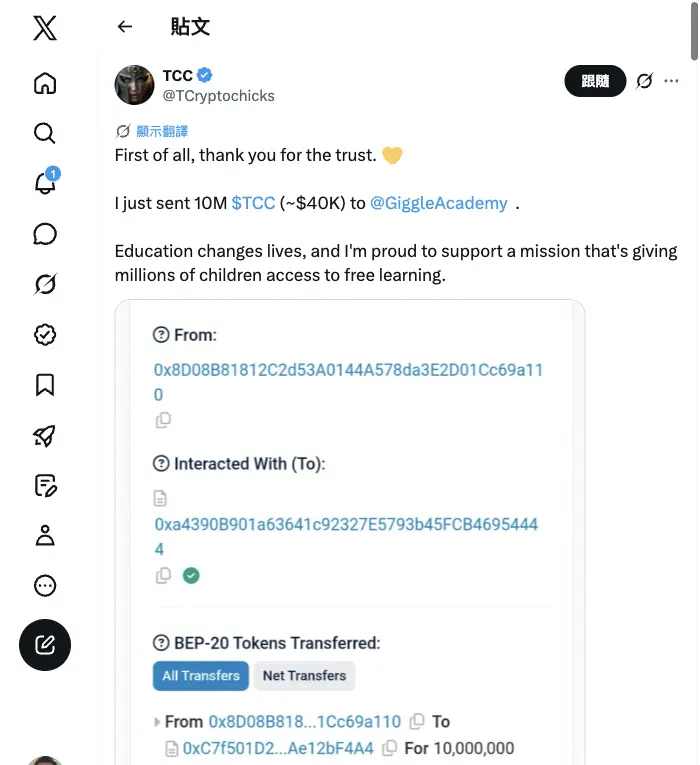Image resolution: width=700 pixels, height=765 pixels.
Task: Open the Explore search icon
Action: pos(45,133)
